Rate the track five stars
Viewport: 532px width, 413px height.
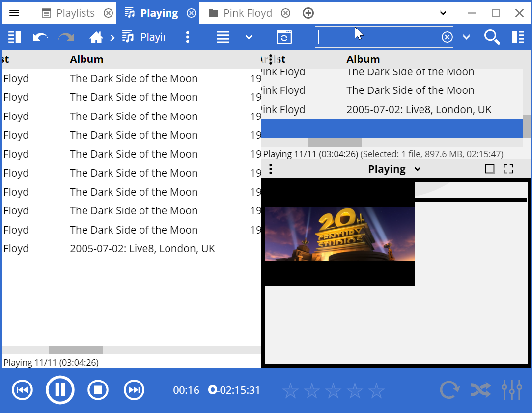(x=376, y=391)
